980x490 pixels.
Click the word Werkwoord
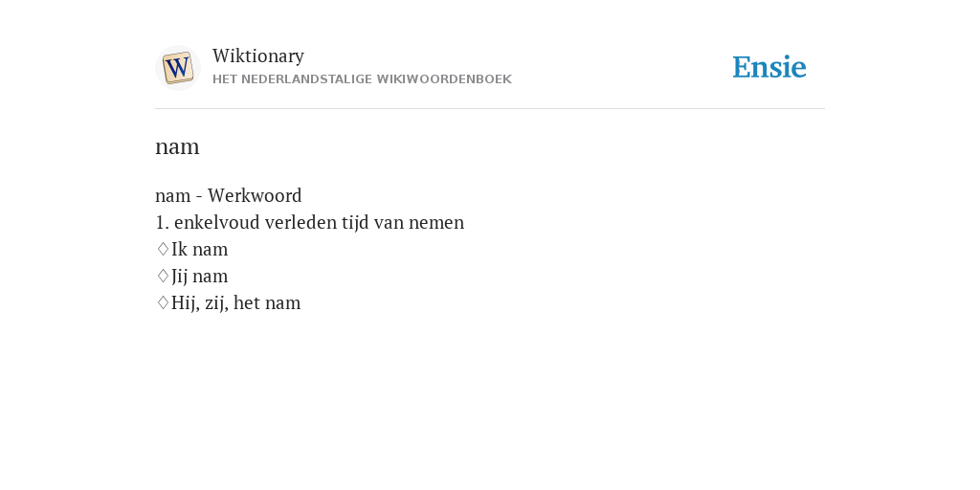pos(255,196)
